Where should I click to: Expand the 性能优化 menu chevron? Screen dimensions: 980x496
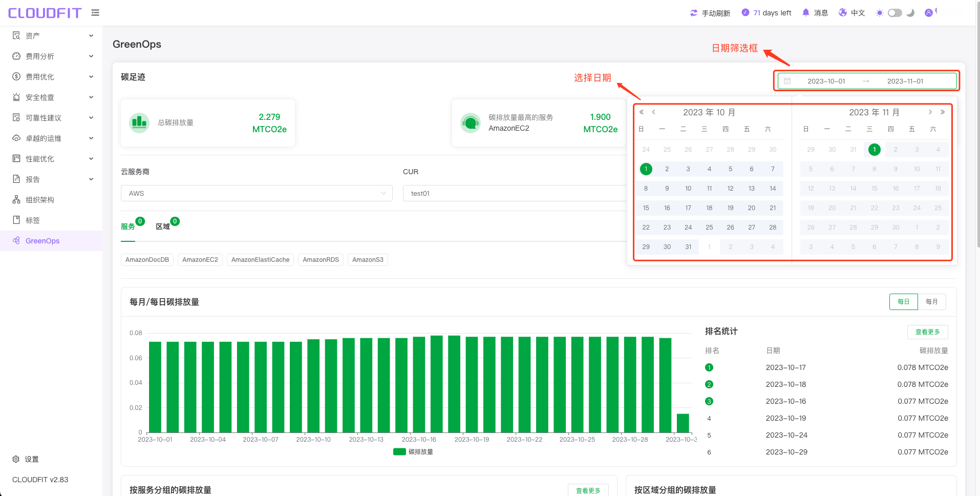point(91,158)
